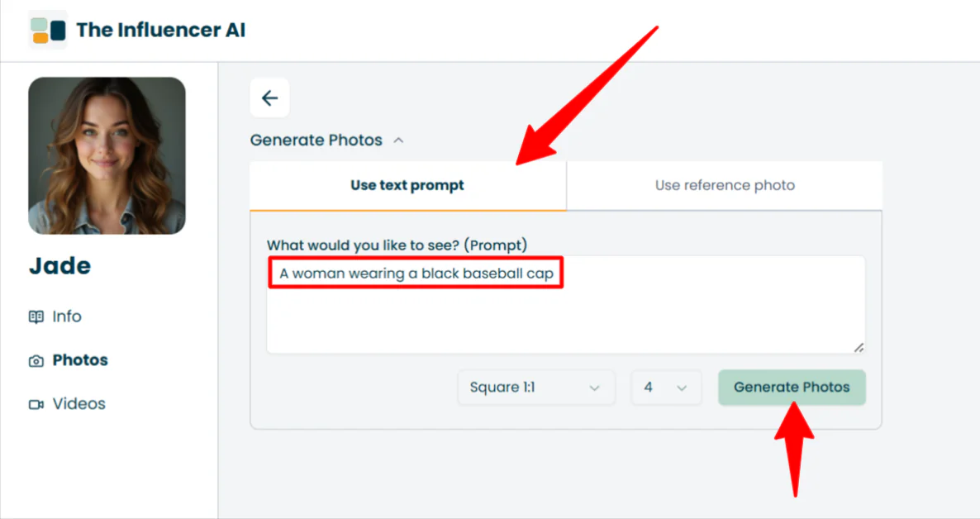Click the prompt box resize handle
Screen dimensions: 980x519
859,347
